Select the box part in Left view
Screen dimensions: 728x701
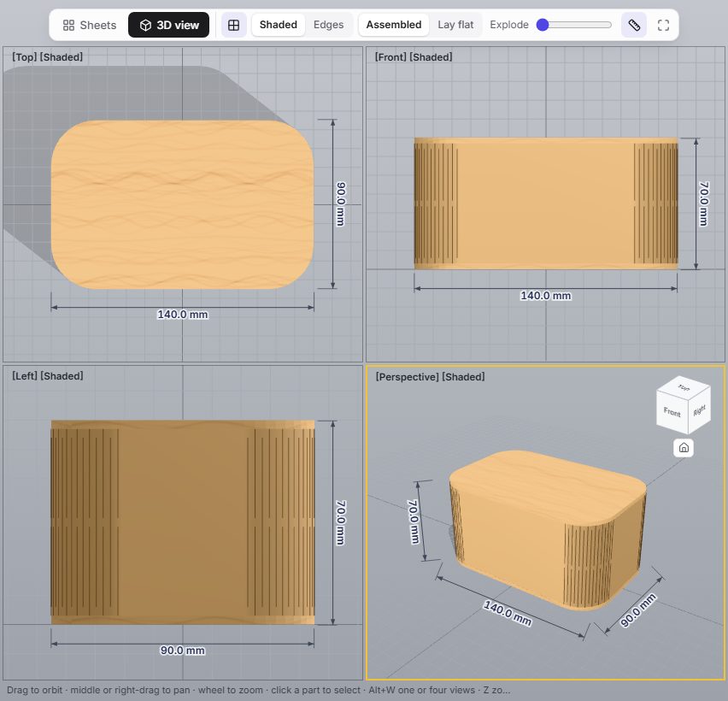183,522
